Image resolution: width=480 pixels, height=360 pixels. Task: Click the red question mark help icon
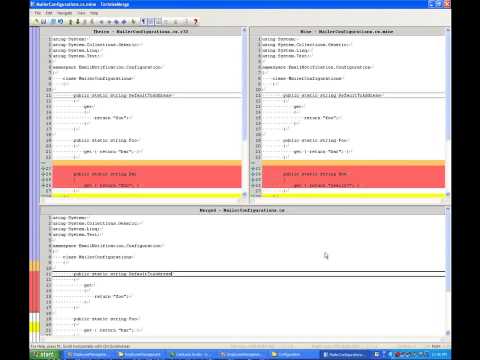[195, 22]
